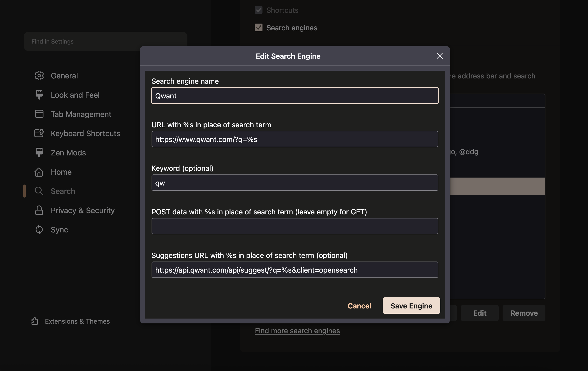Focus the Keyword field containing qw

tap(294, 183)
